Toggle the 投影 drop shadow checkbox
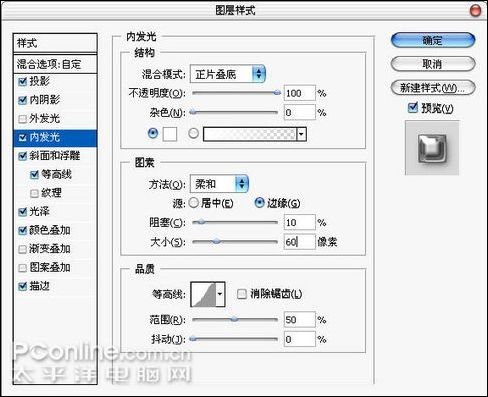The image size is (488, 397). [x=22, y=81]
